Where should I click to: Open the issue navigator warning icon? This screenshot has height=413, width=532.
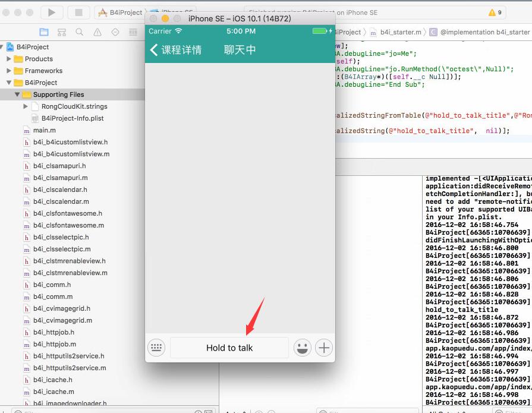click(97, 32)
